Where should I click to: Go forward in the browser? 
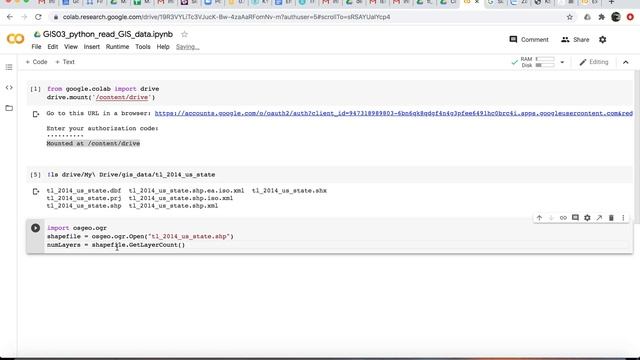point(24,17)
